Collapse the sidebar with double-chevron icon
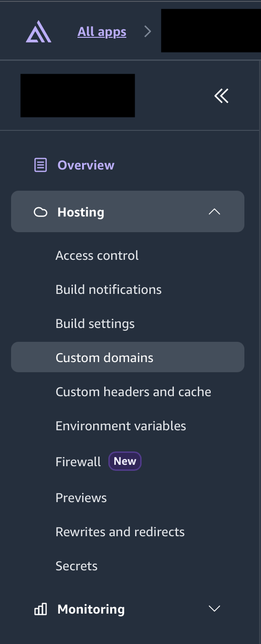 [x=221, y=96]
